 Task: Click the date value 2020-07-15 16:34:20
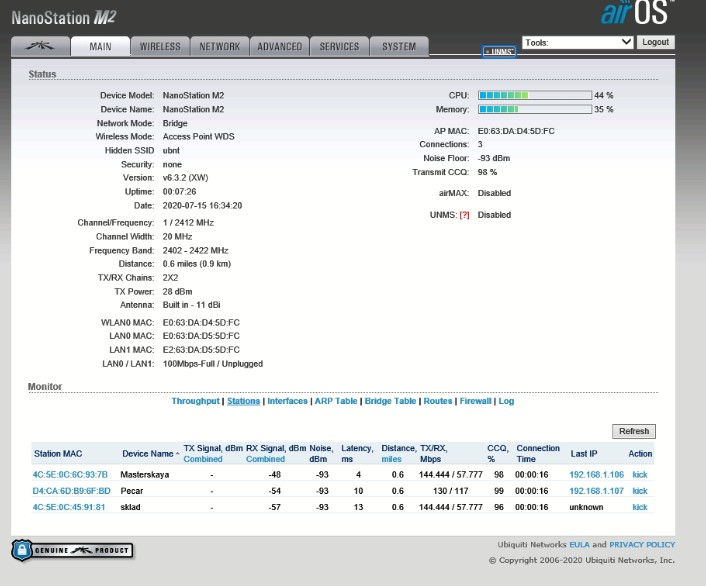point(202,205)
